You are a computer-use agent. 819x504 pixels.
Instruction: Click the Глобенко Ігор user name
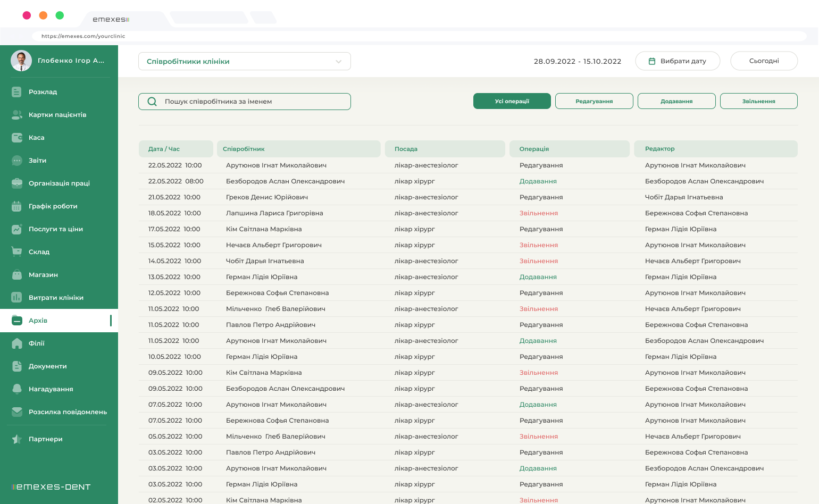point(71,61)
